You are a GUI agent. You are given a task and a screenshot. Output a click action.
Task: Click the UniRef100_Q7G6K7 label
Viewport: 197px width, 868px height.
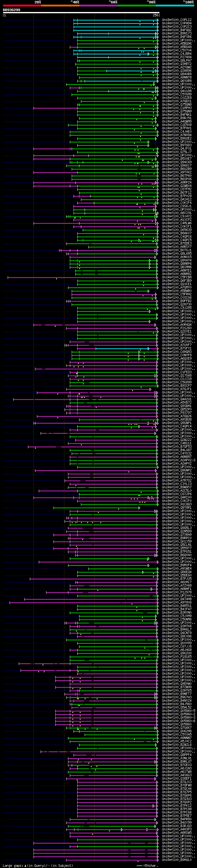pos(177,728)
